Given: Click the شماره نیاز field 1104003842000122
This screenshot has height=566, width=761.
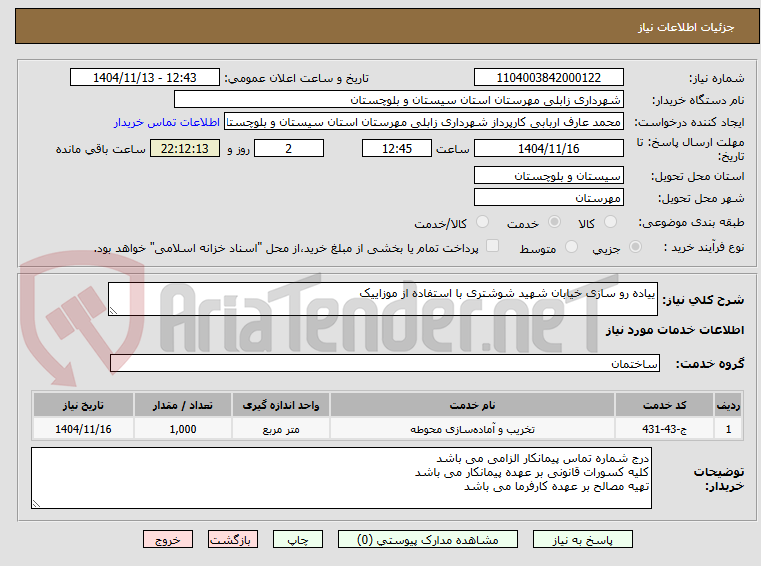Looking at the screenshot, I should click(548, 77).
